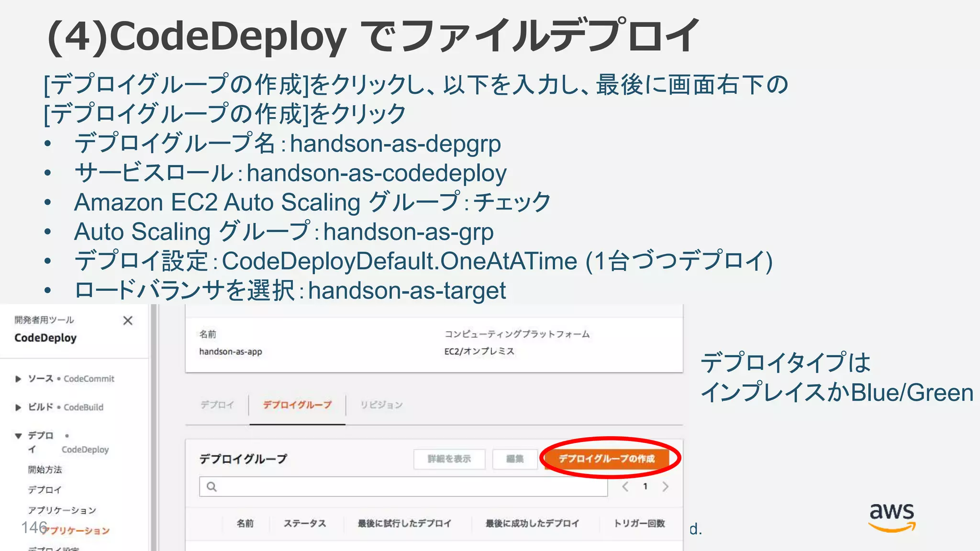Image resolution: width=980 pixels, height=551 pixels.
Task: Click the トリガー回数 column header
Action: click(639, 523)
